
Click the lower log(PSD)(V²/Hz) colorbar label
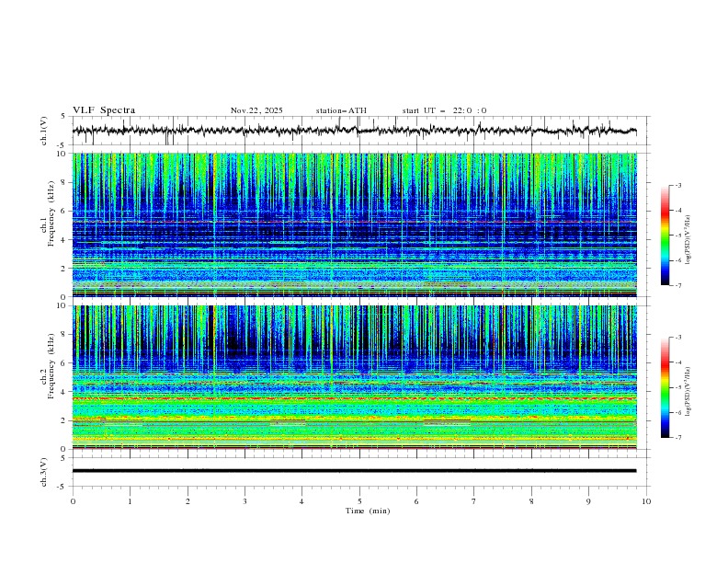(x=688, y=392)
